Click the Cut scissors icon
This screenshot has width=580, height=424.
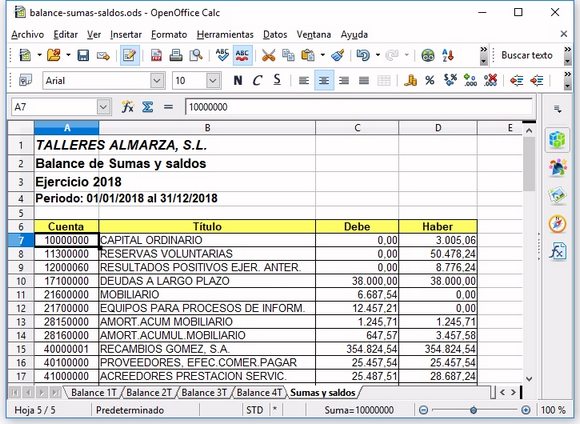(269, 55)
